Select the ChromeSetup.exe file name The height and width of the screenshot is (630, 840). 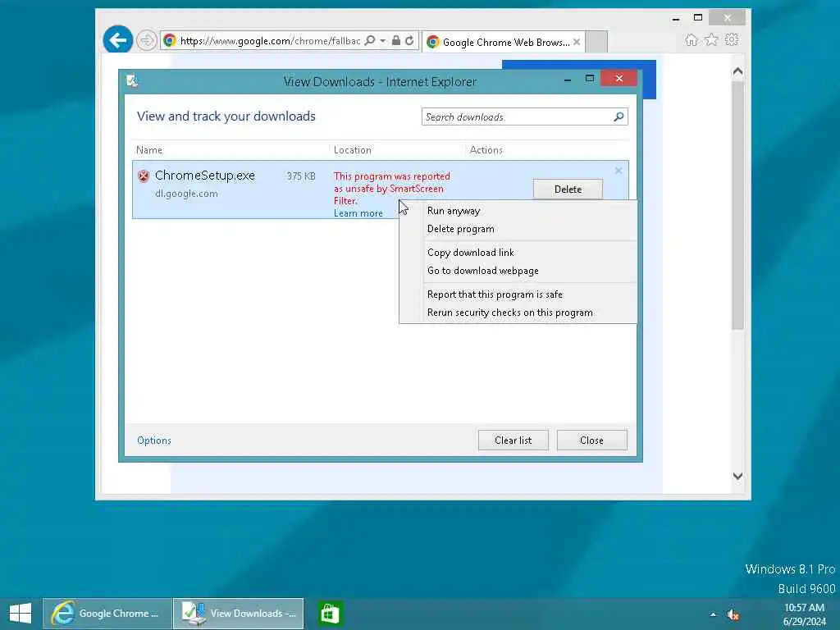(x=204, y=176)
